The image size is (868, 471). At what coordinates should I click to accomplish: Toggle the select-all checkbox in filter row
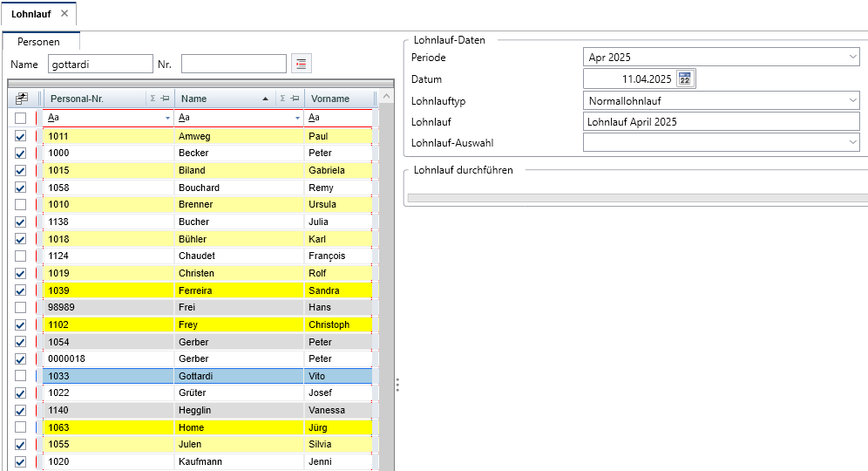pyautogui.click(x=21, y=118)
